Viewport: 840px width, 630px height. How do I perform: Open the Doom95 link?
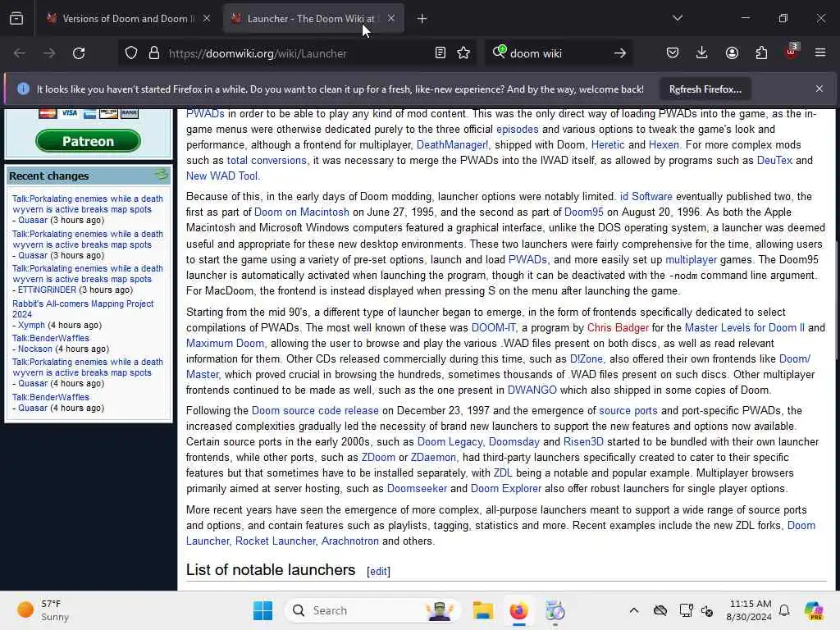[x=583, y=212]
